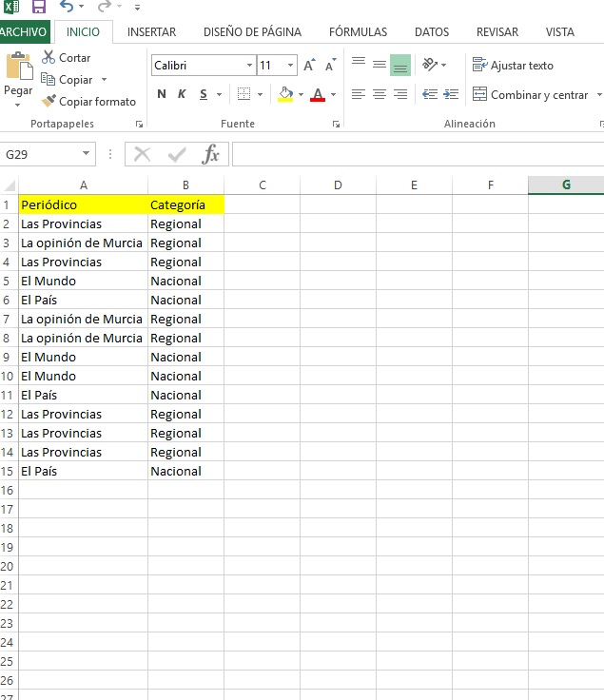This screenshot has height=700, width=604.
Task: Select cell A6 El País
Action: [83, 300]
